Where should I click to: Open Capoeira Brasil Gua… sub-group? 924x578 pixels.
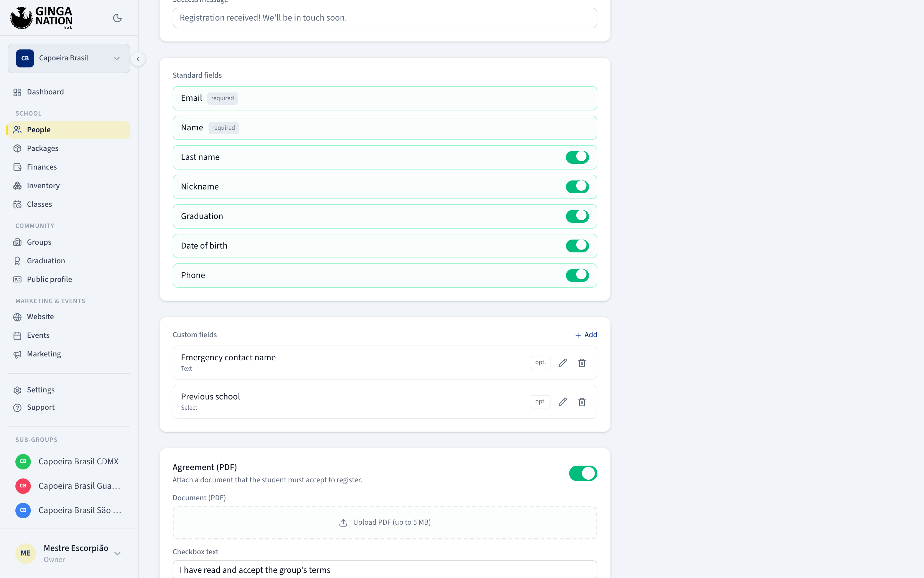click(69, 486)
